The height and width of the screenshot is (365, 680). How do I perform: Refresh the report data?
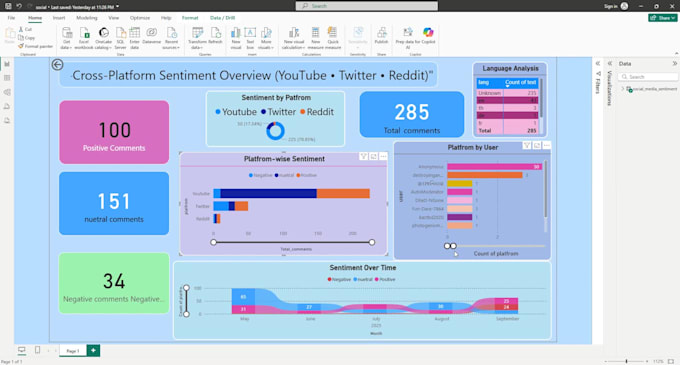click(215, 36)
